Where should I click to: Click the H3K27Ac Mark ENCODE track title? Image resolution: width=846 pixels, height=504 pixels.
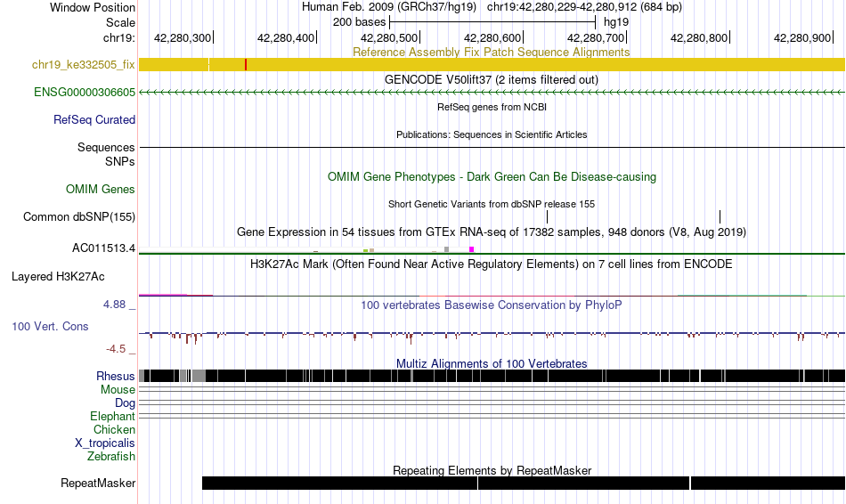[x=491, y=264]
